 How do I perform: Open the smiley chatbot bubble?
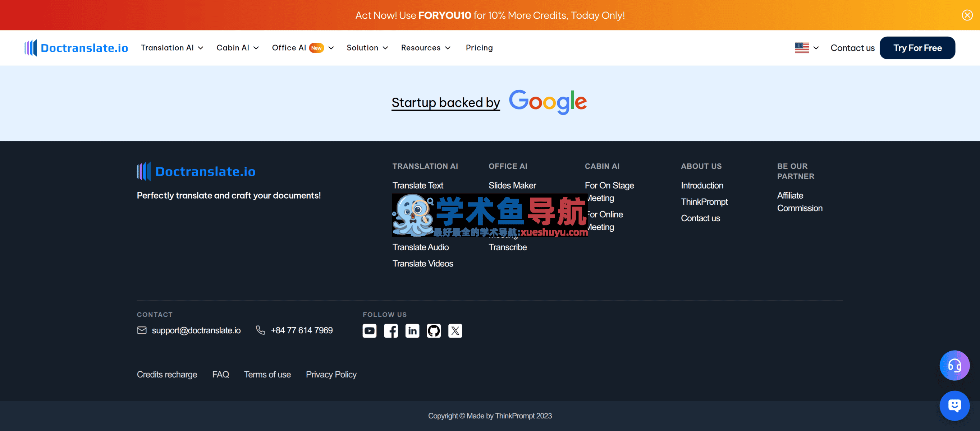click(x=954, y=405)
